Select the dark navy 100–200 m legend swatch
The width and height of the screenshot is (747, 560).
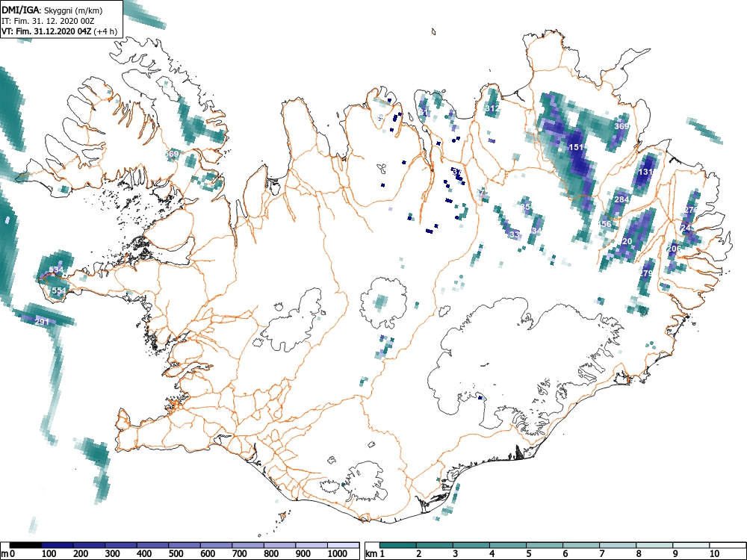[58, 545]
